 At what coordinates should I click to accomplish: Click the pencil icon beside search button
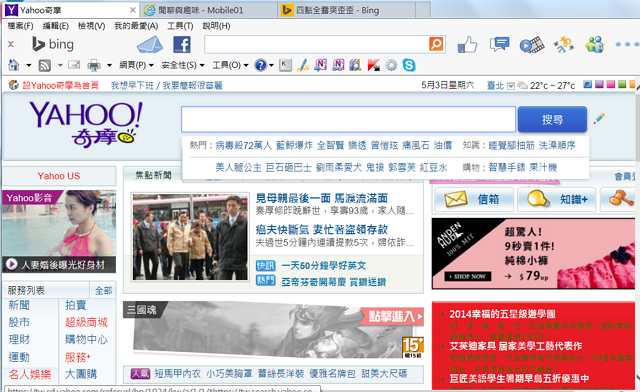599,119
